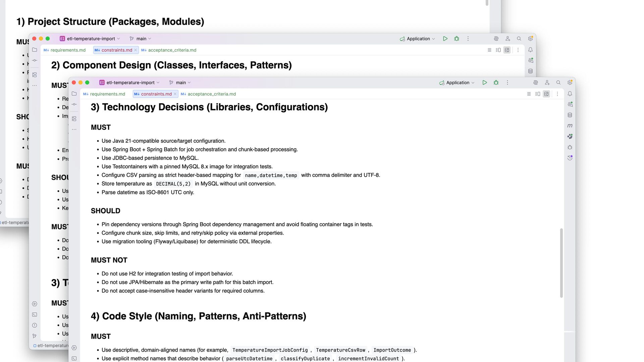Open IDE settings gear in the front window
The height and width of the screenshot is (362, 644).
[x=570, y=82]
